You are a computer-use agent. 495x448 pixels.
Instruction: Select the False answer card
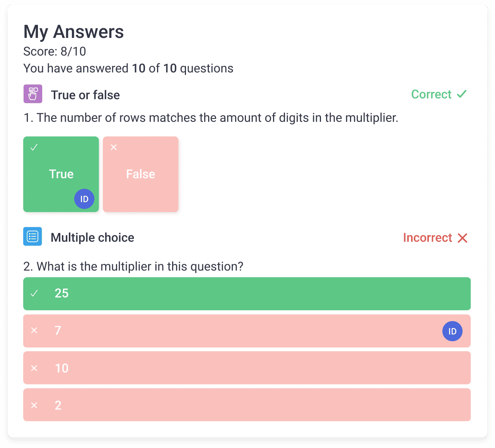click(x=140, y=174)
